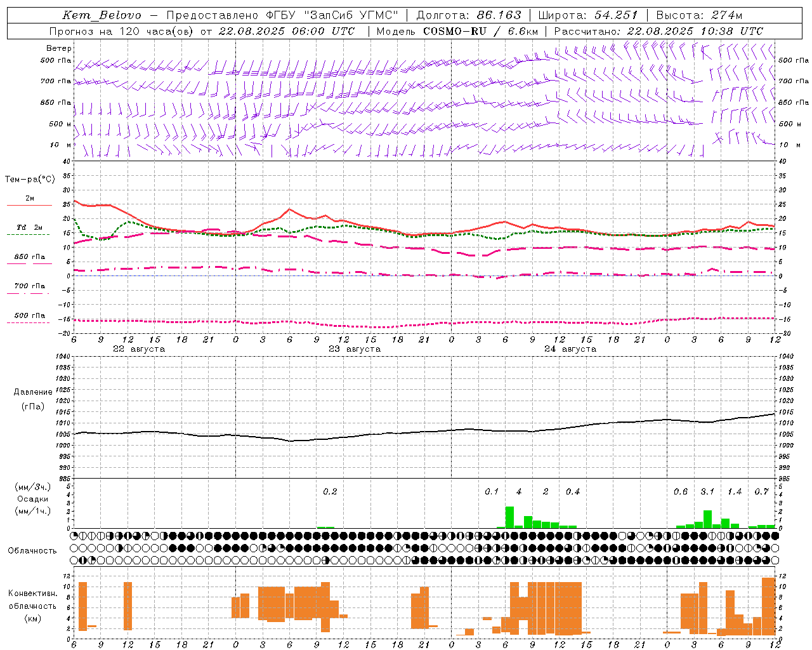Click the '23 августа' date label

(355, 349)
